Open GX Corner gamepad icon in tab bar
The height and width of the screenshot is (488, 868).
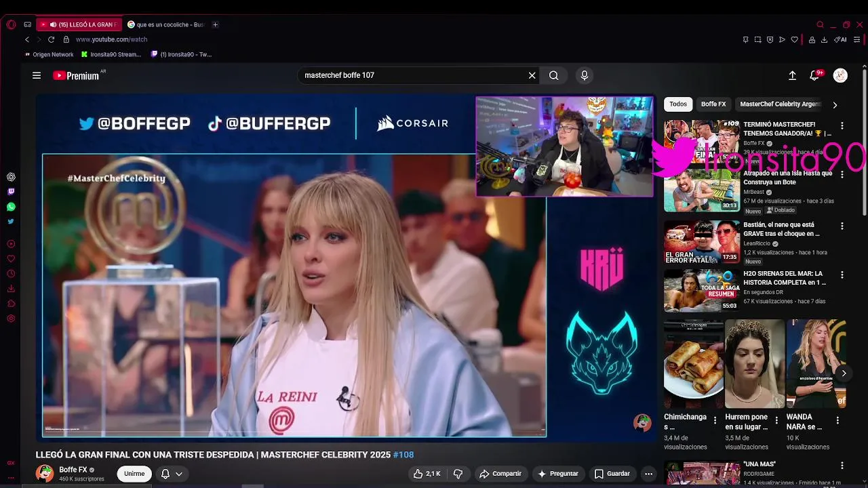pos(27,24)
